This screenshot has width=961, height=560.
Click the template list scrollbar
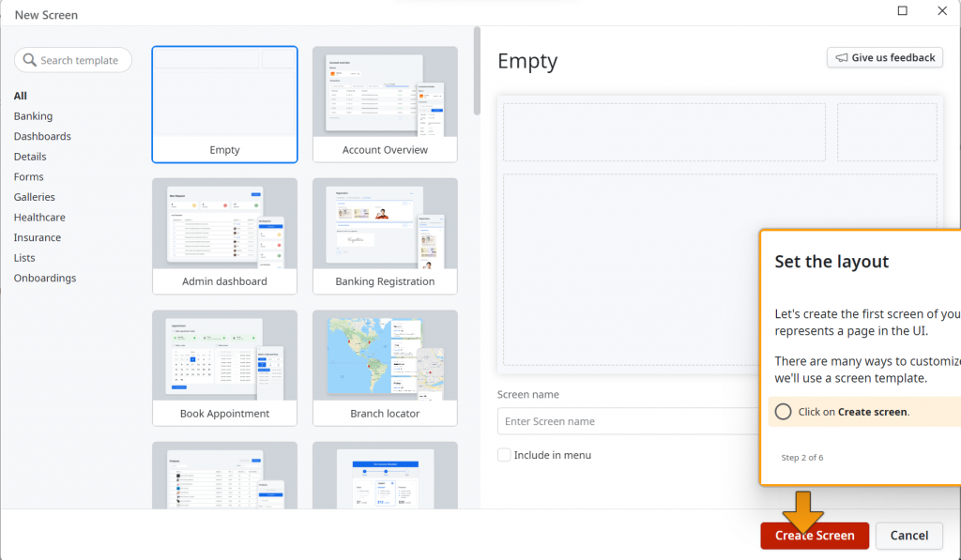tap(477, 71)
